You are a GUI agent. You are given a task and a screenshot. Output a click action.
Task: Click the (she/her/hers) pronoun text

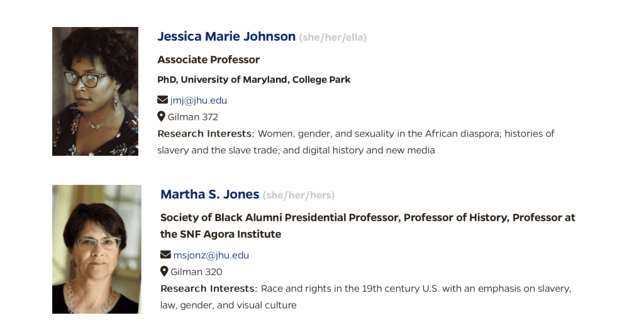(x=299, y=195)
